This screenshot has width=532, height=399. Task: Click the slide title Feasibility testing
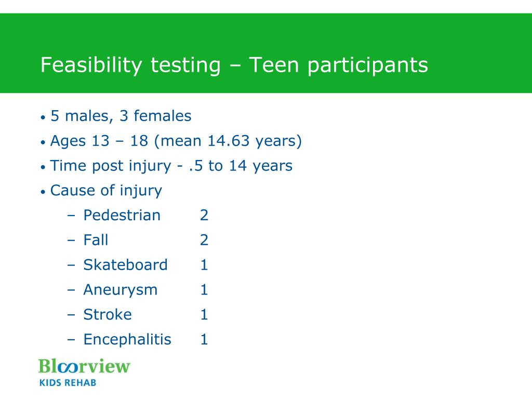(130, 65)
